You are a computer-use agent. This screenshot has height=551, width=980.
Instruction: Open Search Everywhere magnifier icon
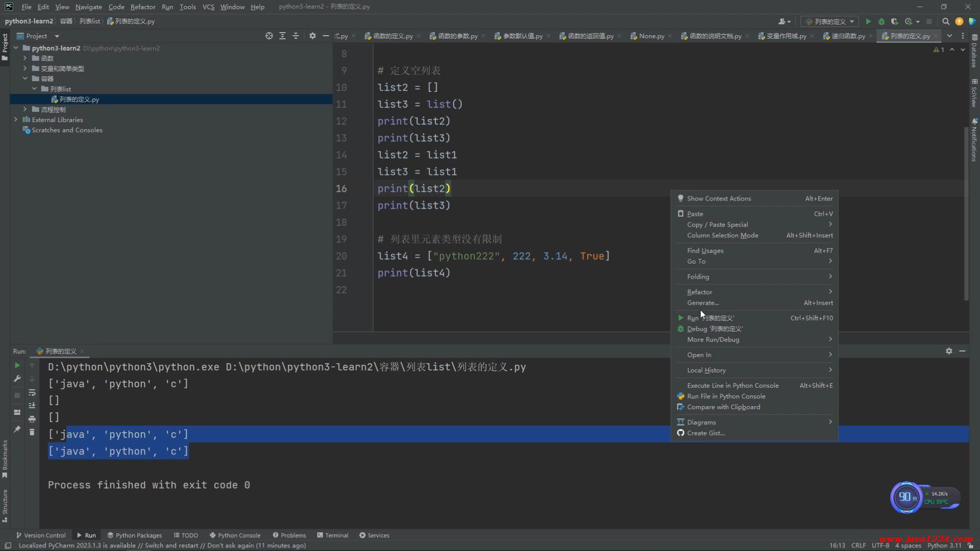pyautogui.click(x=946, y=21)
